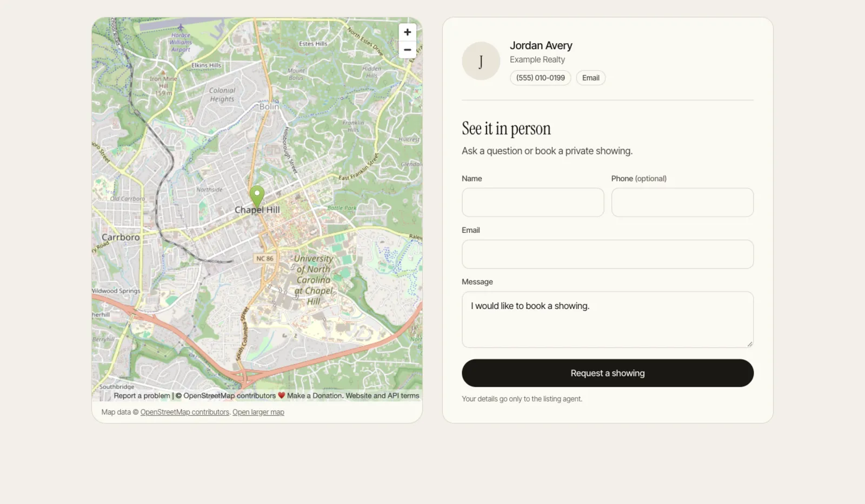Open Website and API terms link

[x=383, y=396]
